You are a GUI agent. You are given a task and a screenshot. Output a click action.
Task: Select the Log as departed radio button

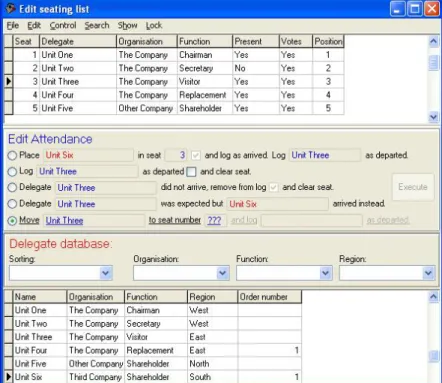pos(12,172)
